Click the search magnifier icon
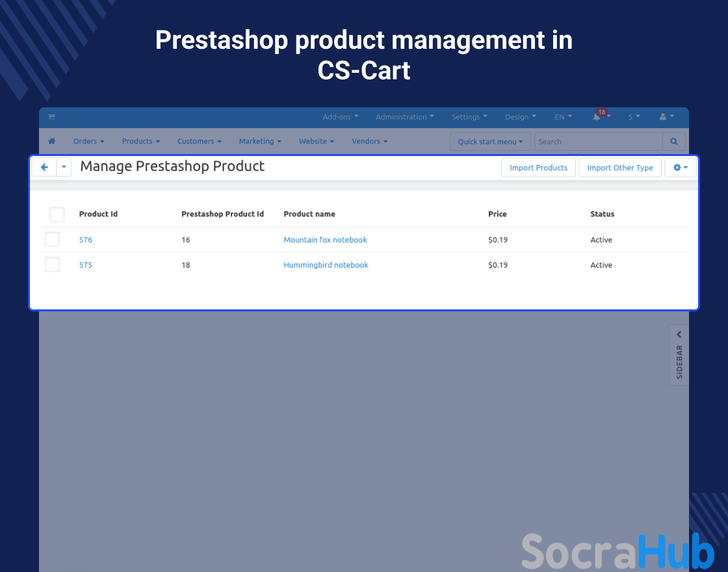The width and height of the screenshot is (728, 572). (673, 142)
